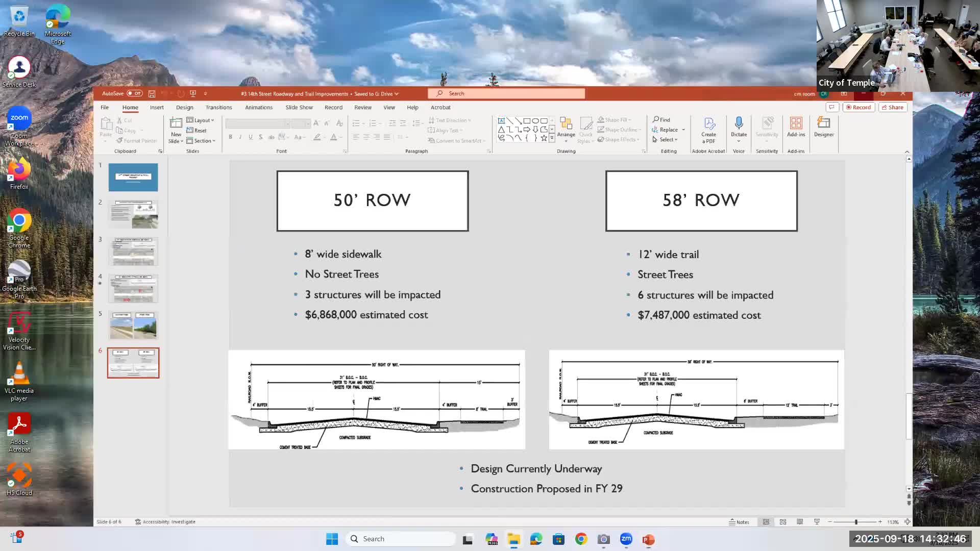Open Slide Sorter view in status bar
Viewport: 980px width, 551px height.
tap(782, 522)
